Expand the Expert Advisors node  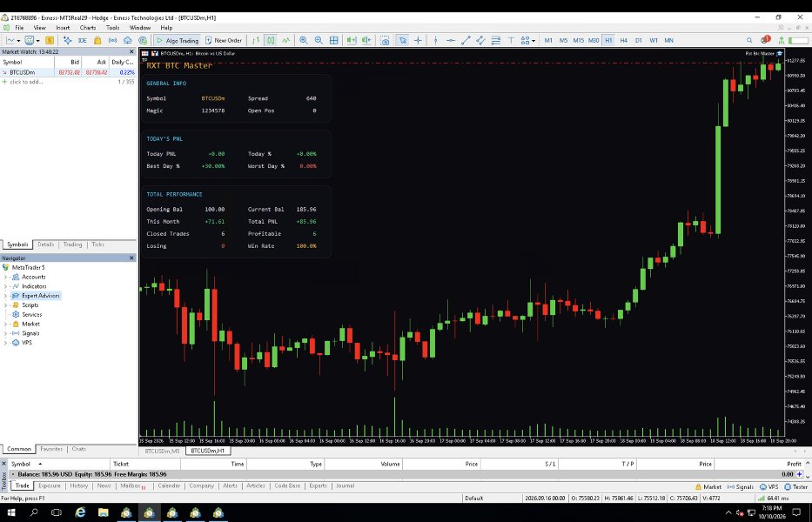click(x=6, y=296)
